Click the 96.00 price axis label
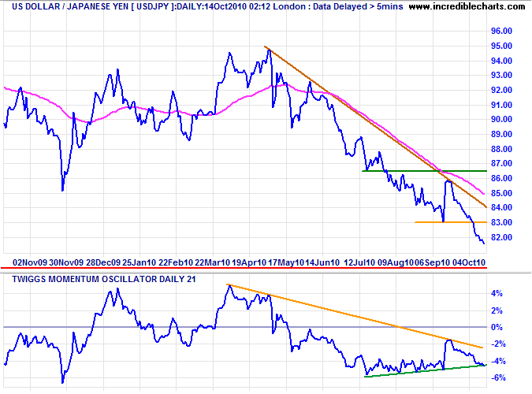 pos(501,31)
